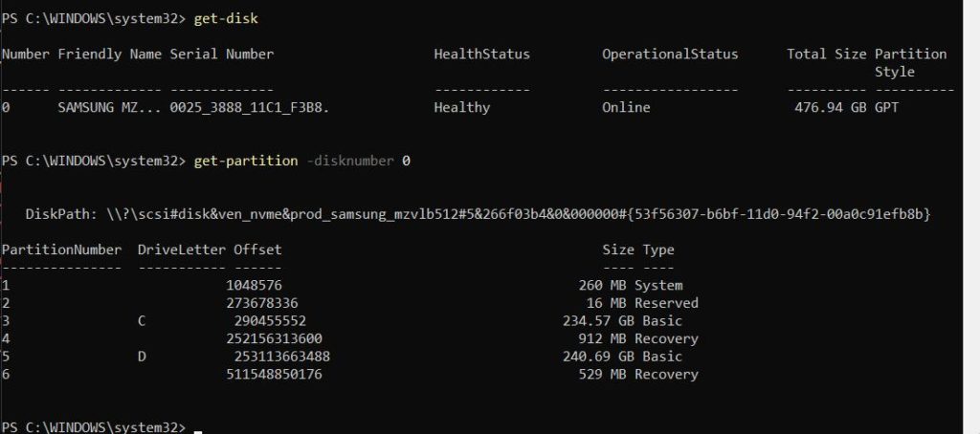Viewport: 980px width, 434px height.
Task: Click the 16 MB Reserved partition entry
Action: point(638,303)
